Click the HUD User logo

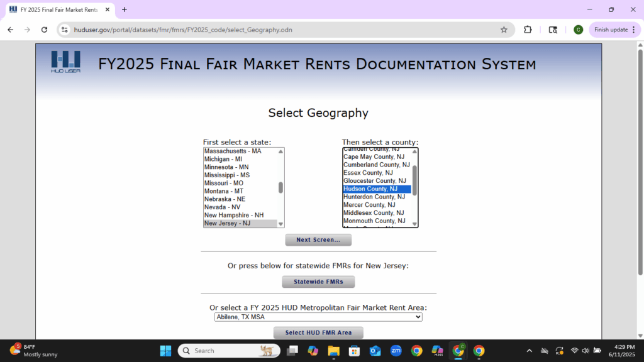pos(65,62)
